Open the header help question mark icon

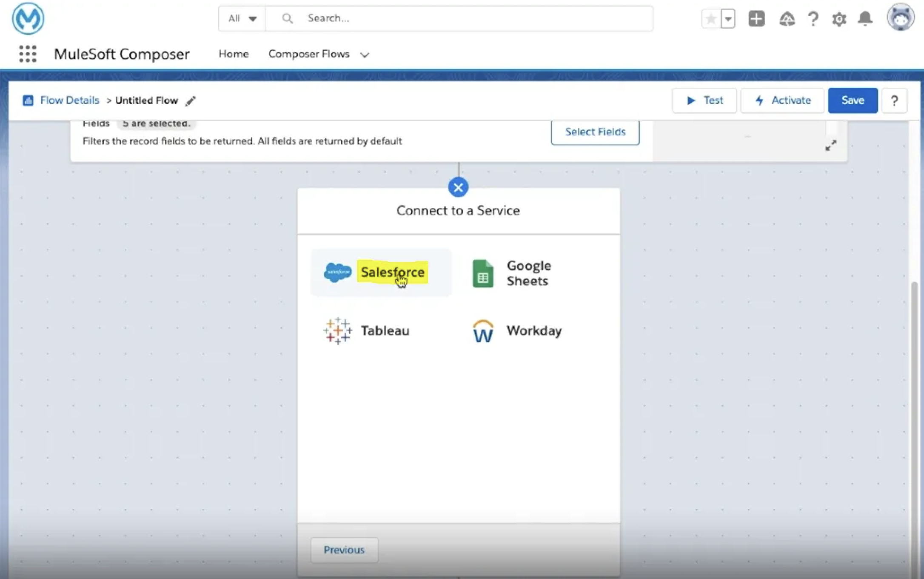[813, 19]
